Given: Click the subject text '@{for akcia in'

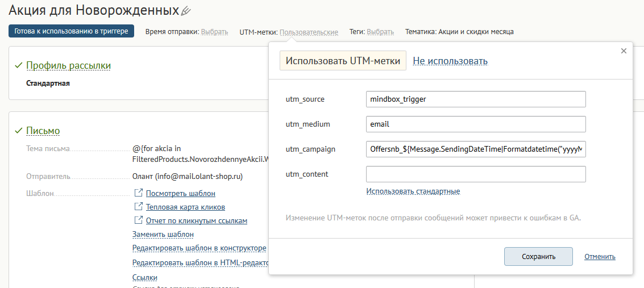Looking at the screenshot, I should pos(157,148).
